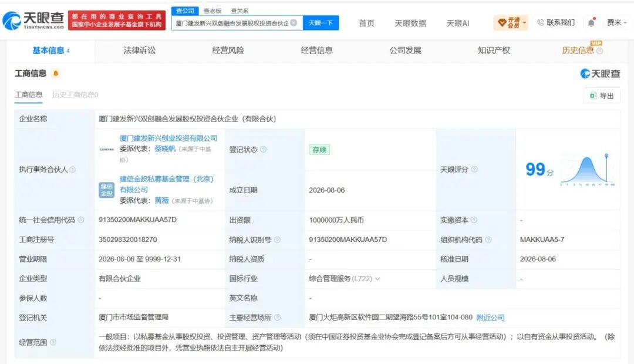This screenshot has height=364, width=634.
Task: Select the address 厦门火炬高新区软件园二期望海路55号
Action: (390, 318)
